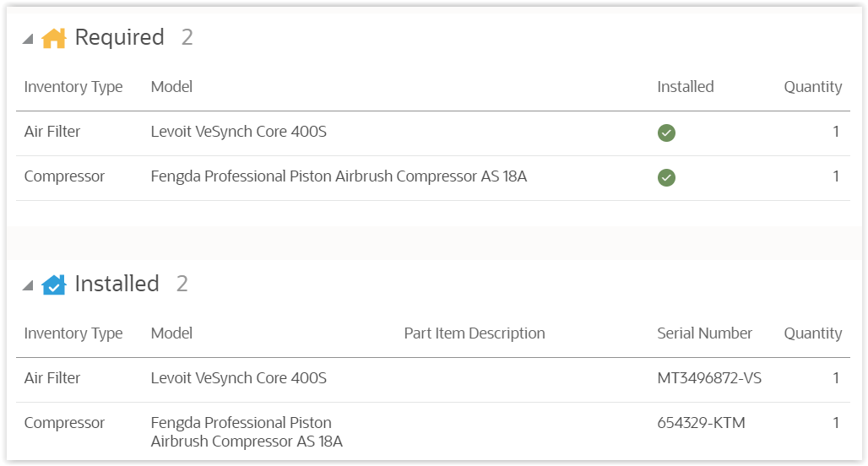Click Quantity header in Required table

(812, 87)
